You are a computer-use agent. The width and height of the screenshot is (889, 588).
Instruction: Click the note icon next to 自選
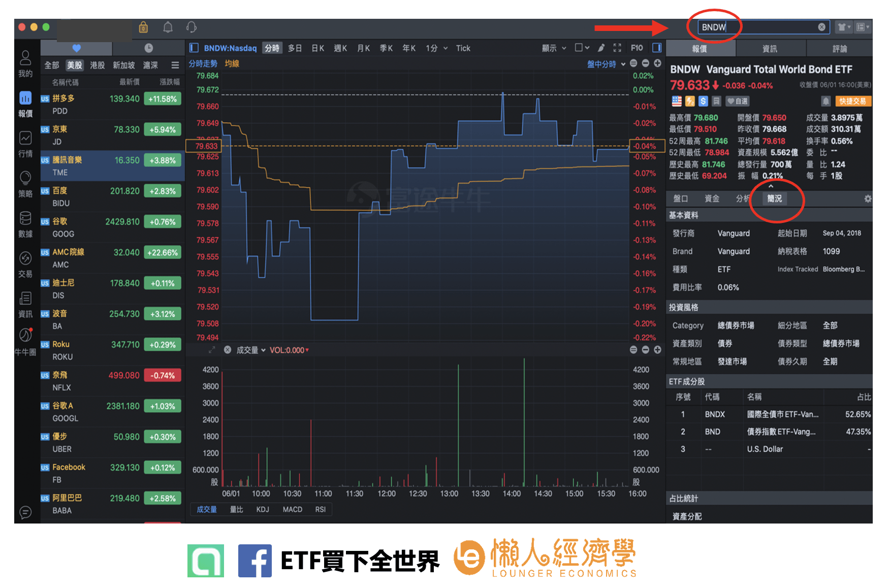(716, 101)
